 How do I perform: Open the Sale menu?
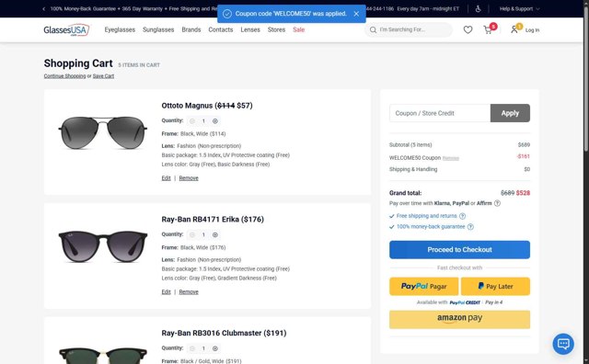[x=298, y=29]
